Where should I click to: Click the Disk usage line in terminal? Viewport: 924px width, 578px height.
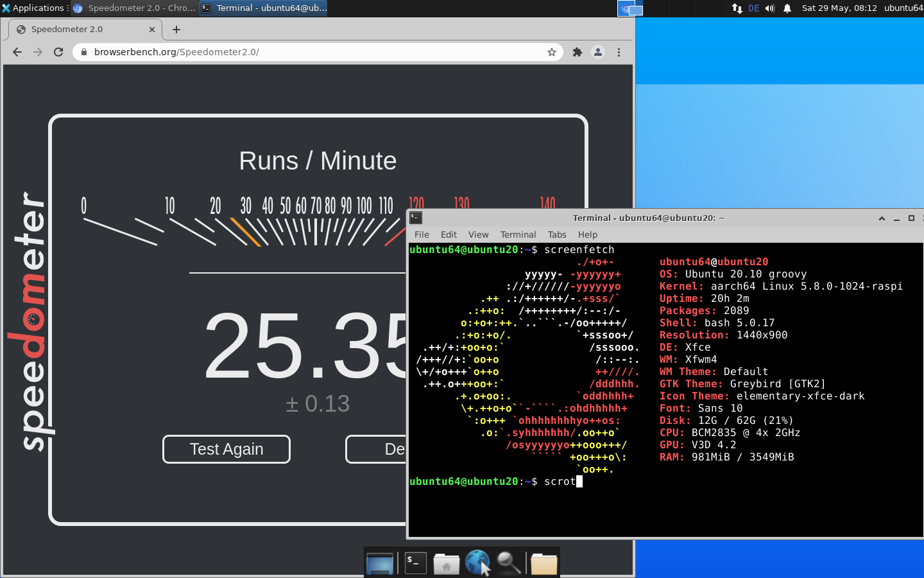pos(726,421)
